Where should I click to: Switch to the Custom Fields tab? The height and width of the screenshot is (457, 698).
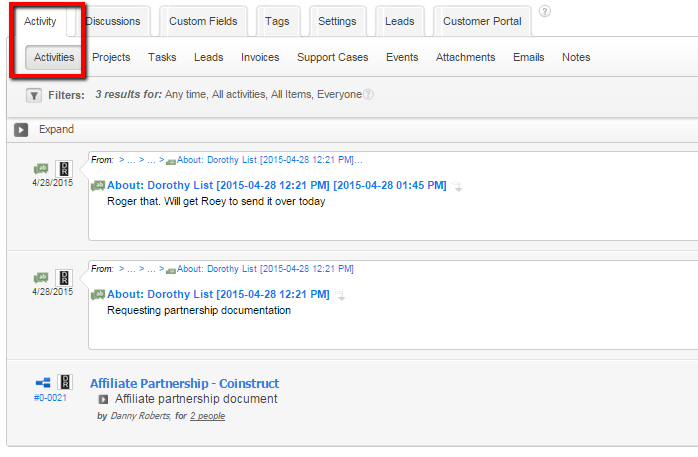pos(202,21)
